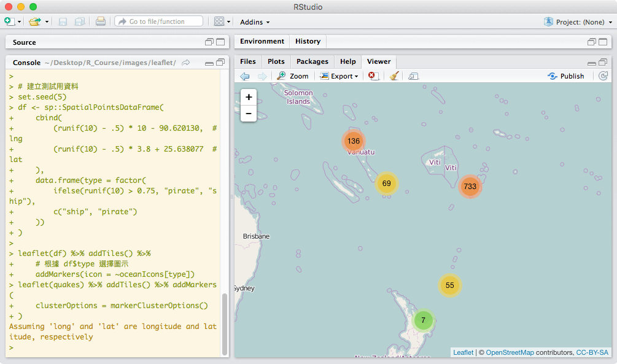Click the Publish button
This screenshot has width=617, height=364.
pos(566,76)
